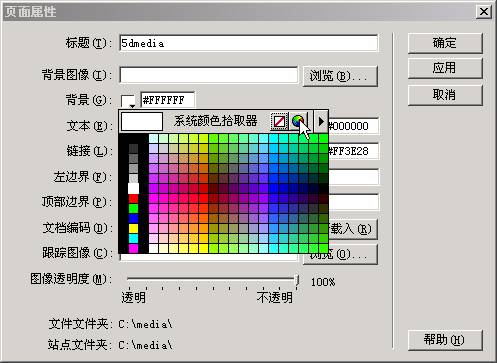The height and width of the screenshot is (363, 497).
Task: Expand the color palette options arrow
Action: 321,121
